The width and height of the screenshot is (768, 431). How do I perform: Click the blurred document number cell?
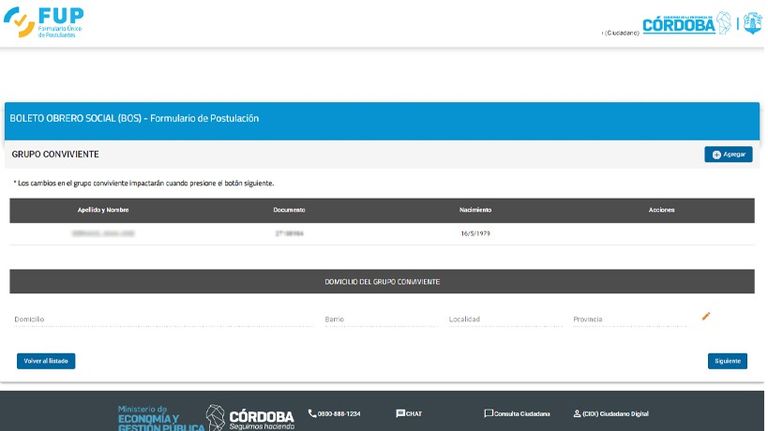289,234
